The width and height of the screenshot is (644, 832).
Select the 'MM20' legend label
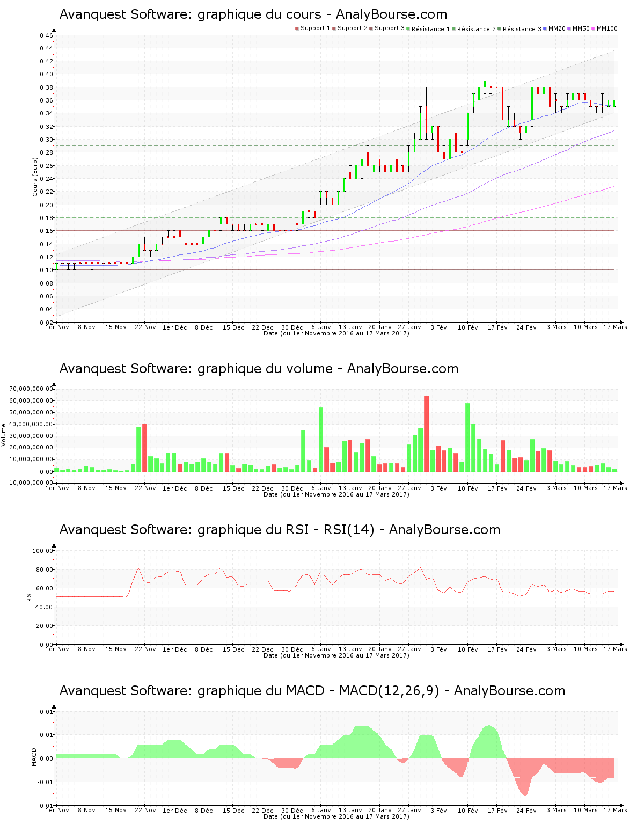pos(557,28)
